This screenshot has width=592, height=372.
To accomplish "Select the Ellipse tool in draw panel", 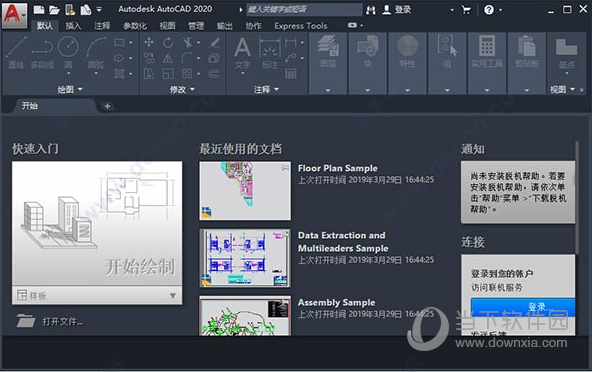I will tap(119, 58).
